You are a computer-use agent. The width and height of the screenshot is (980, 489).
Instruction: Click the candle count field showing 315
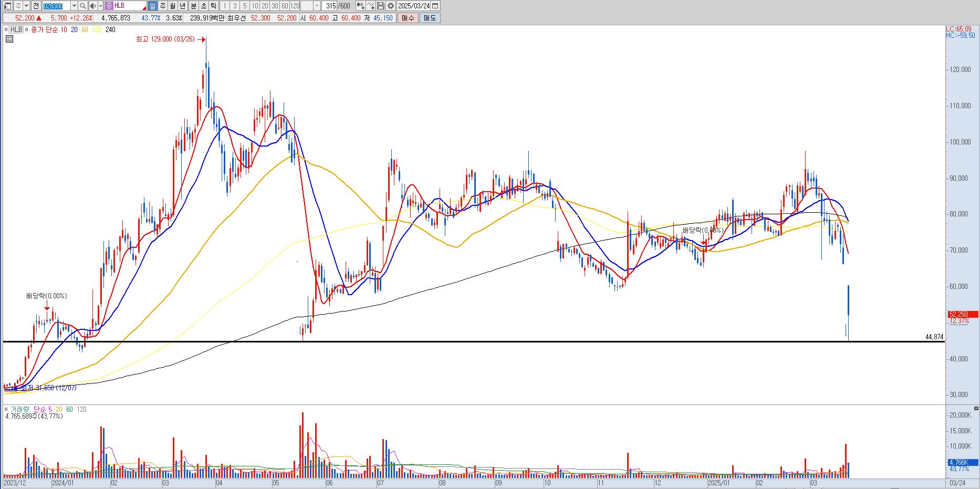tap(329, 6)
